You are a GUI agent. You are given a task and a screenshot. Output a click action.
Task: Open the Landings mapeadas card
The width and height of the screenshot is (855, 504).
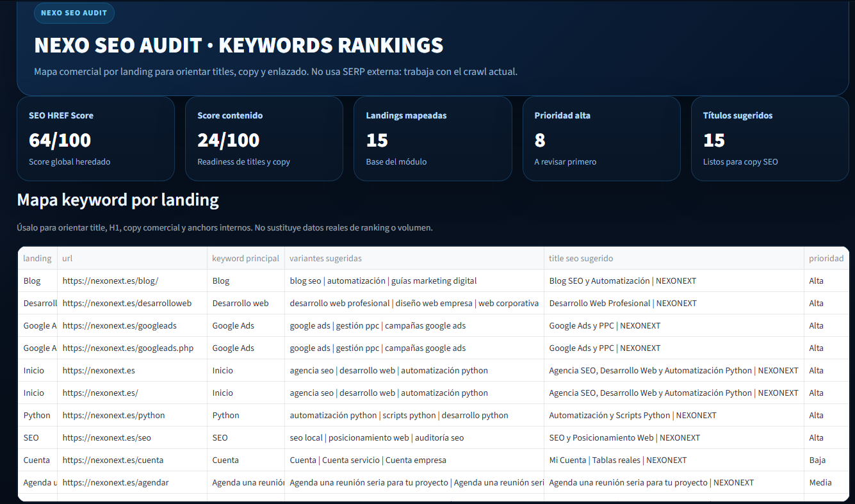coord(432,138)
